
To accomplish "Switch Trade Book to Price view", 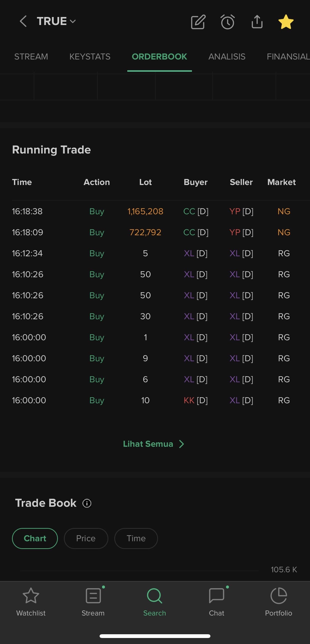I will 86,538.
